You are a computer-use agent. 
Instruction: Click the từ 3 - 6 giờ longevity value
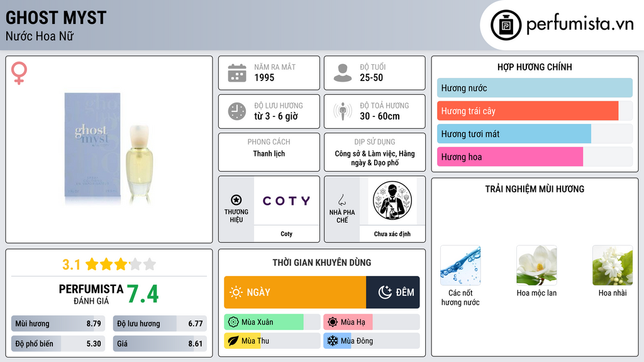pos(276,116)
